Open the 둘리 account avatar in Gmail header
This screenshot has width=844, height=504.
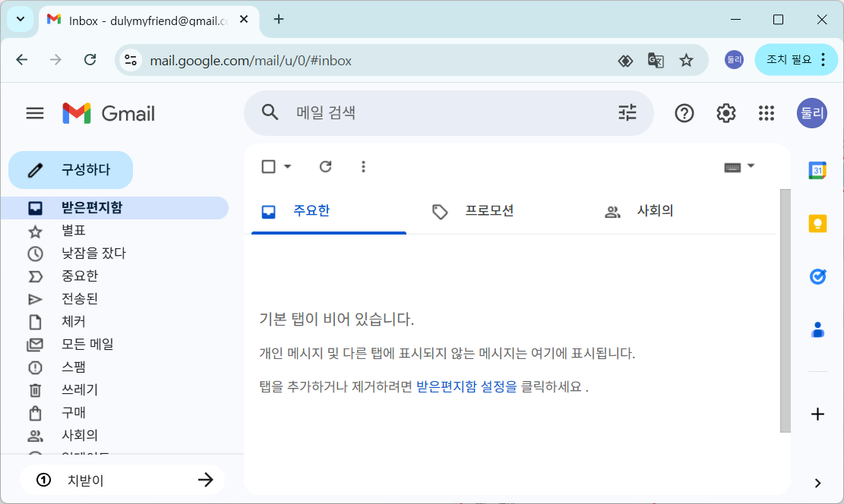click(x=811, y=113)
